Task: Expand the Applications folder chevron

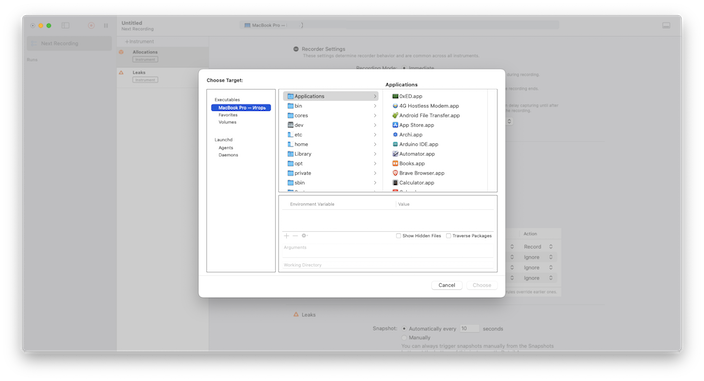Action: pyautogui.click(x=375, y=96)
